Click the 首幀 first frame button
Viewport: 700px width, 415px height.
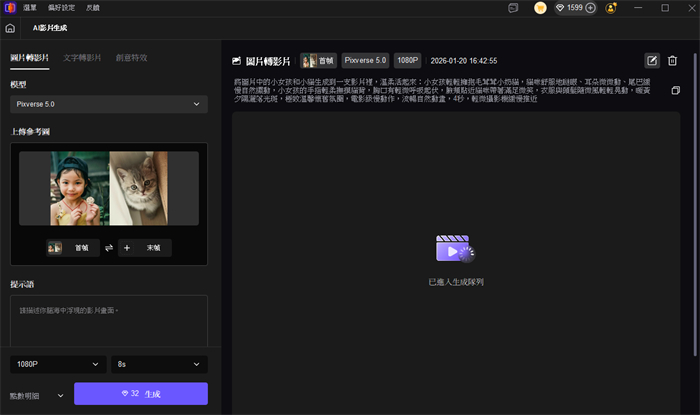[x=73, y=248]
